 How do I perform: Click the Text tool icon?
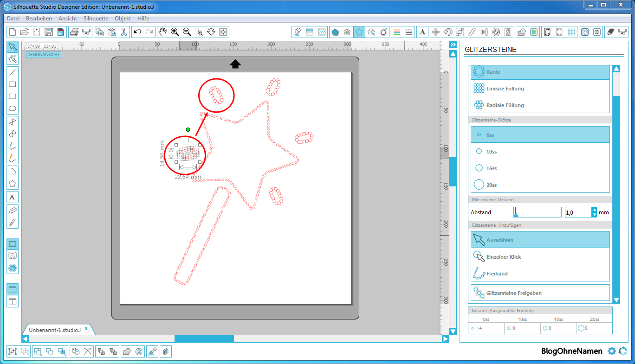(x=13, y=197)
